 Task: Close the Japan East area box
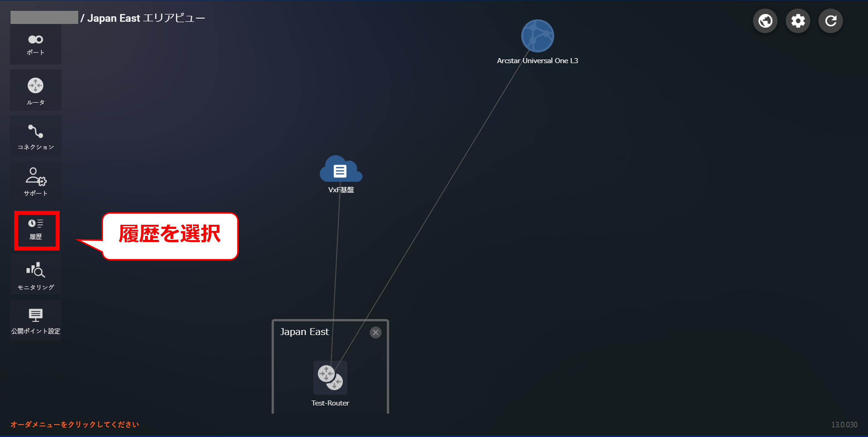(x=375, y=333)
